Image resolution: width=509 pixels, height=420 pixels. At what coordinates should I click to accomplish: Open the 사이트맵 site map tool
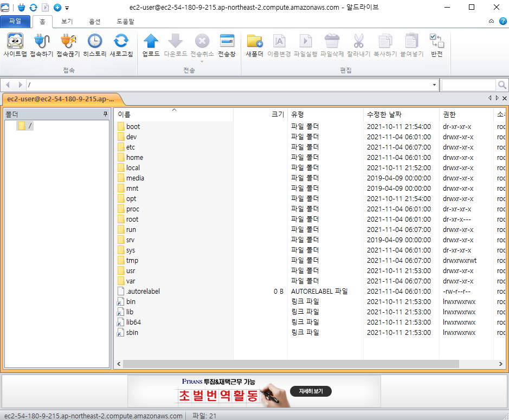click(x=15, y=45)
